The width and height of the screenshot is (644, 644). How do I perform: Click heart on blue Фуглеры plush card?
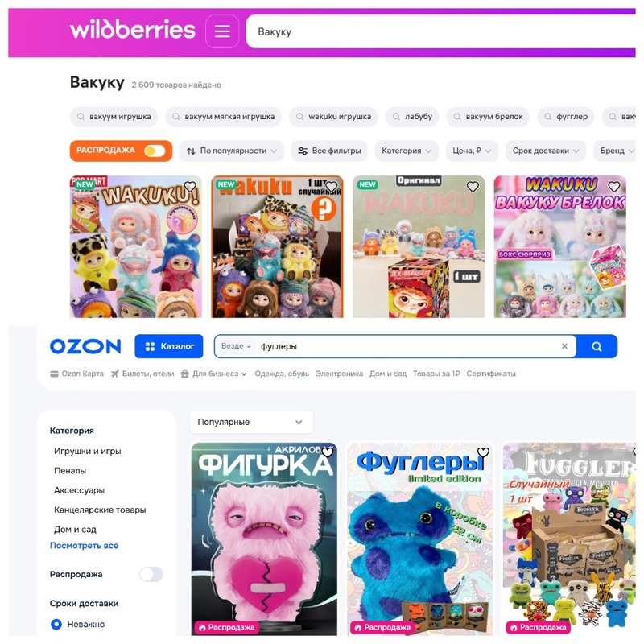coord(484,452)
